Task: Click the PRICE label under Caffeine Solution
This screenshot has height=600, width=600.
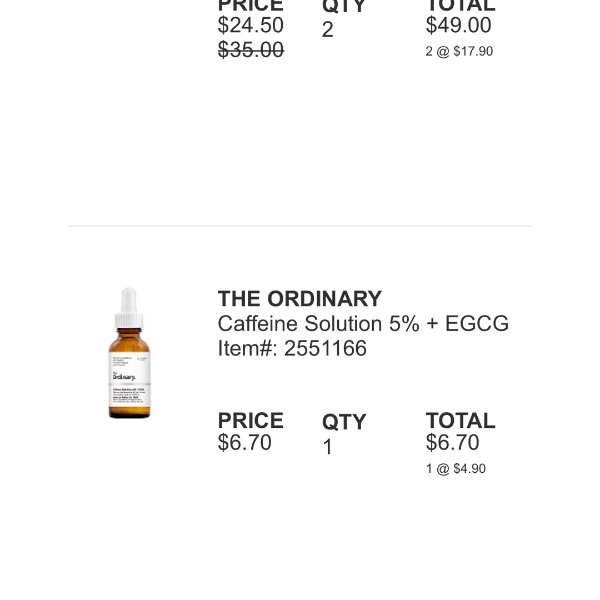Action: (x=251, y=421)
